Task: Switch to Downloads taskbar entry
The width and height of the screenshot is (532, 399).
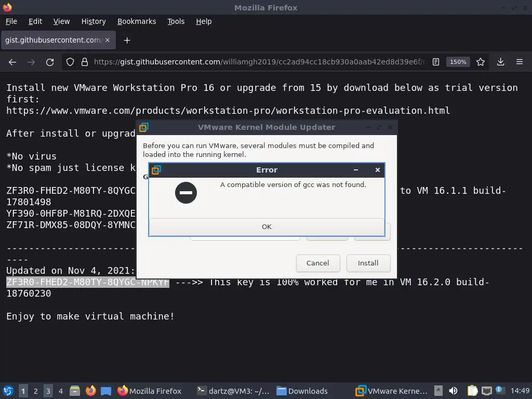Action: coord(302,391)
